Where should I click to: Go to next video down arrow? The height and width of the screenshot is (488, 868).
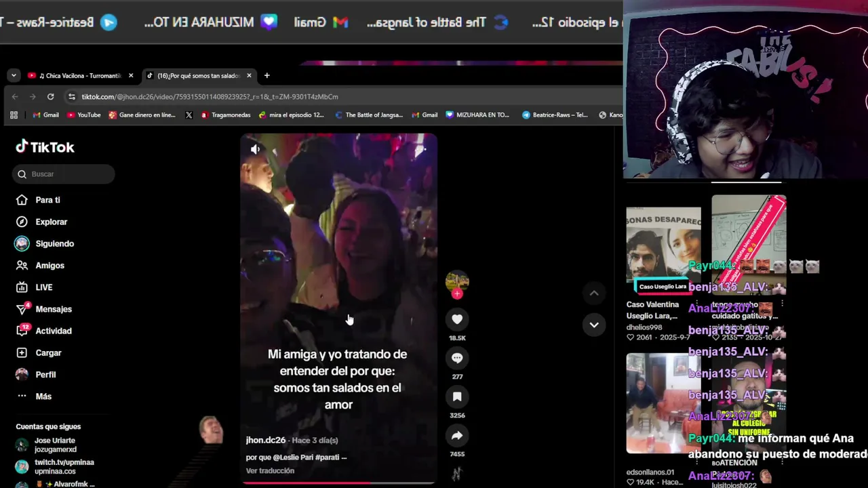tap(594, 325)
